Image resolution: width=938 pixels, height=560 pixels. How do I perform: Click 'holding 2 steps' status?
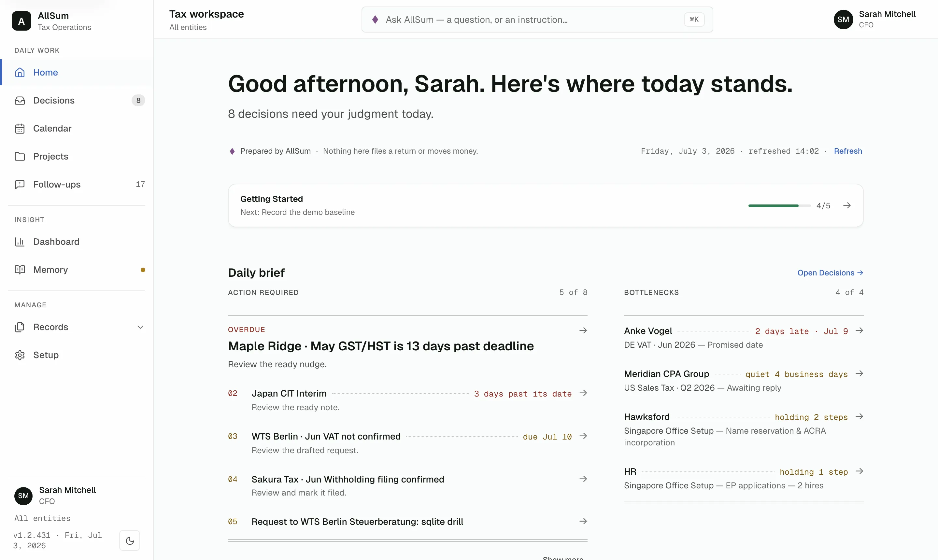[x=811, y=417]
